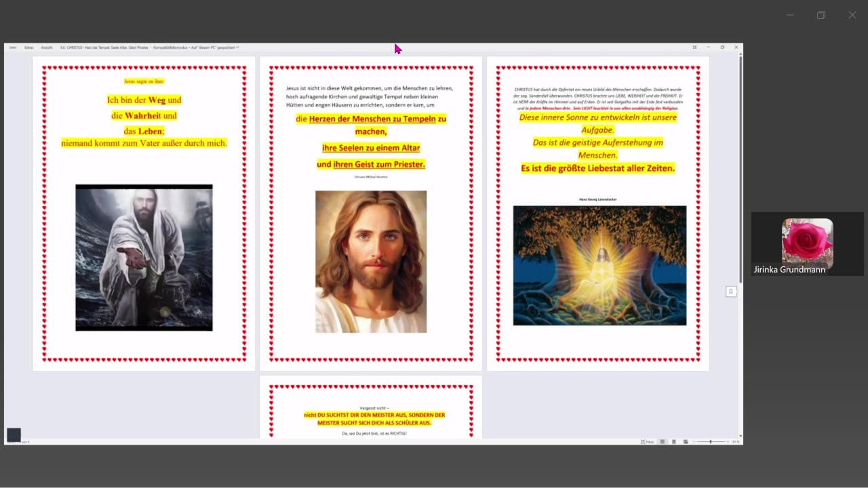The height and width of the screenshot is (488, 868).
Task: Select Jesus in storm image on first page
Action: pos(144,258)
